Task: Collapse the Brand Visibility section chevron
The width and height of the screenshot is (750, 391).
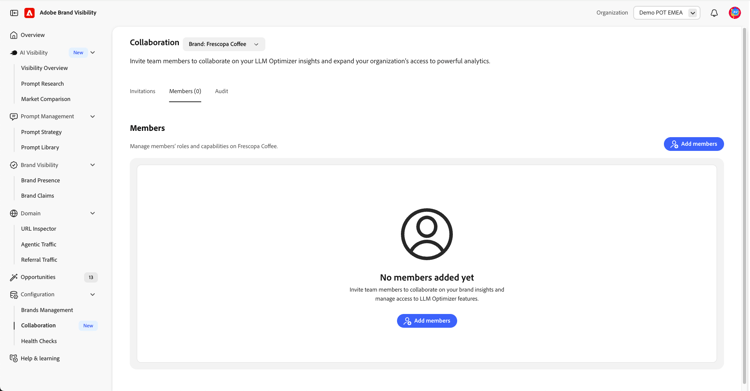Action: pyautogui.click(x=93, y=165)
